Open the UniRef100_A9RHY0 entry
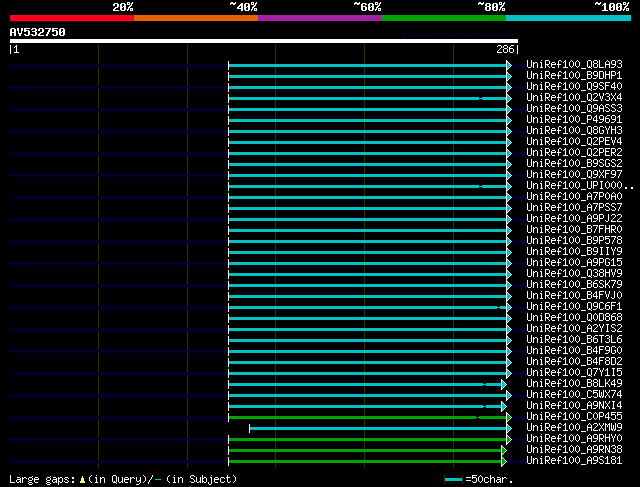Image resolution: width=640 pixels, height=487 pixels. 574,439
